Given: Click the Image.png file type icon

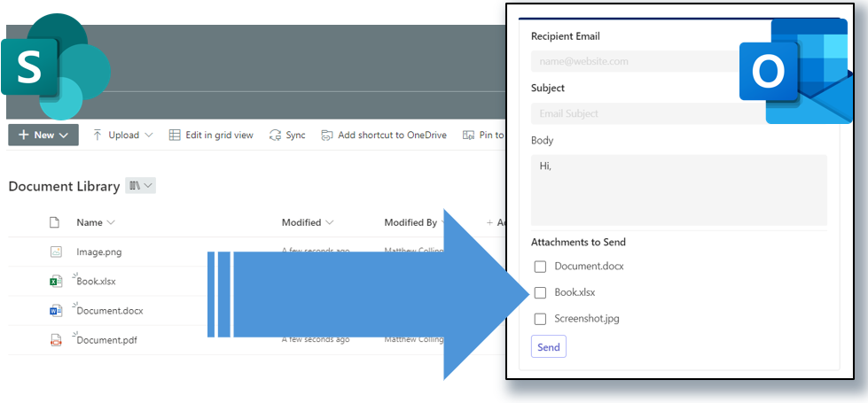Looking at the screenshot, I should pos(56,252).
